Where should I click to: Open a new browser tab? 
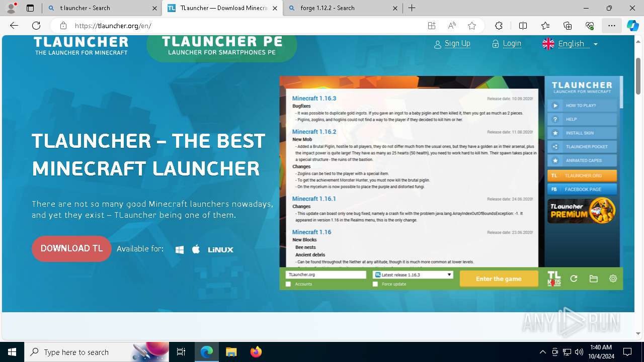[x=412, y=8]
